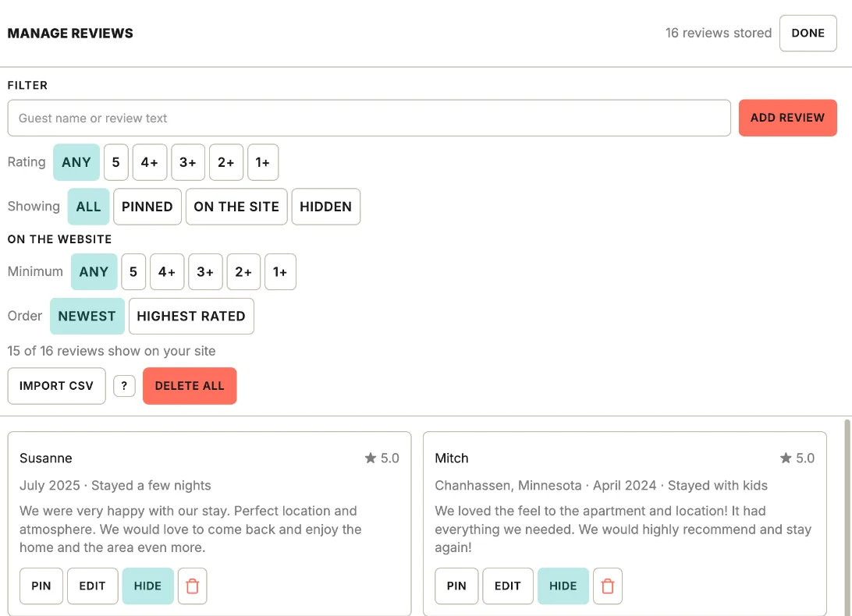
Task: Open the CSV import help question mark
Action: [124, 386]
